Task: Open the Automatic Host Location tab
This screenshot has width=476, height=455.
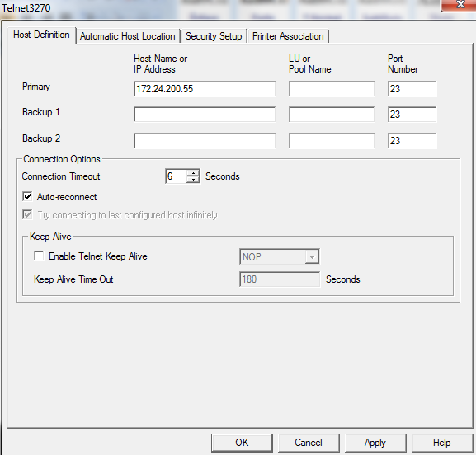Action: (x=128, y=36)
